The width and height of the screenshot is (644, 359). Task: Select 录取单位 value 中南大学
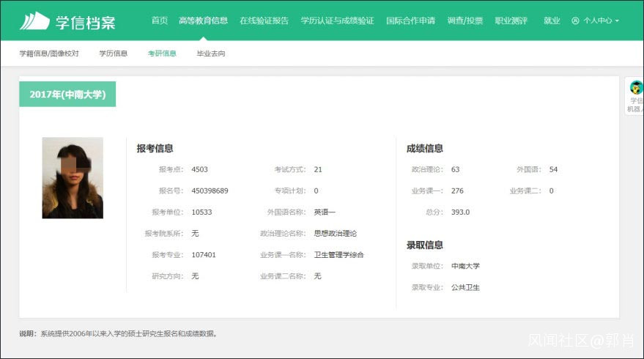coord(465,266)
